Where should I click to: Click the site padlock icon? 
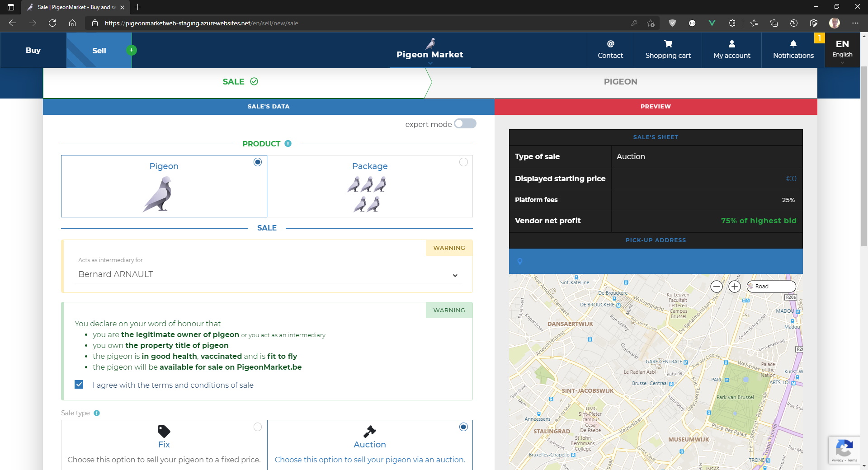click(x=94, y=23)
